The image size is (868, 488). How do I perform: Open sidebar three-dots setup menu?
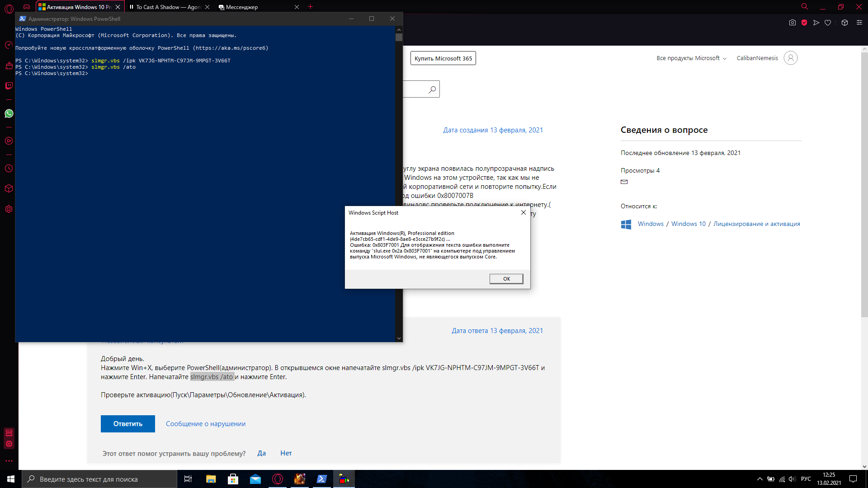coord(9,461)
